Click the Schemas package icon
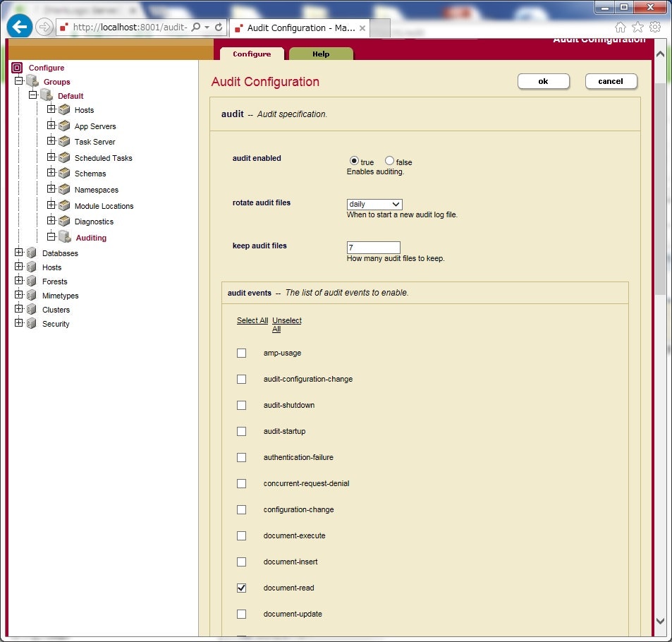The width and height of the screenshot is (672, 642). (x=64, y=173)
